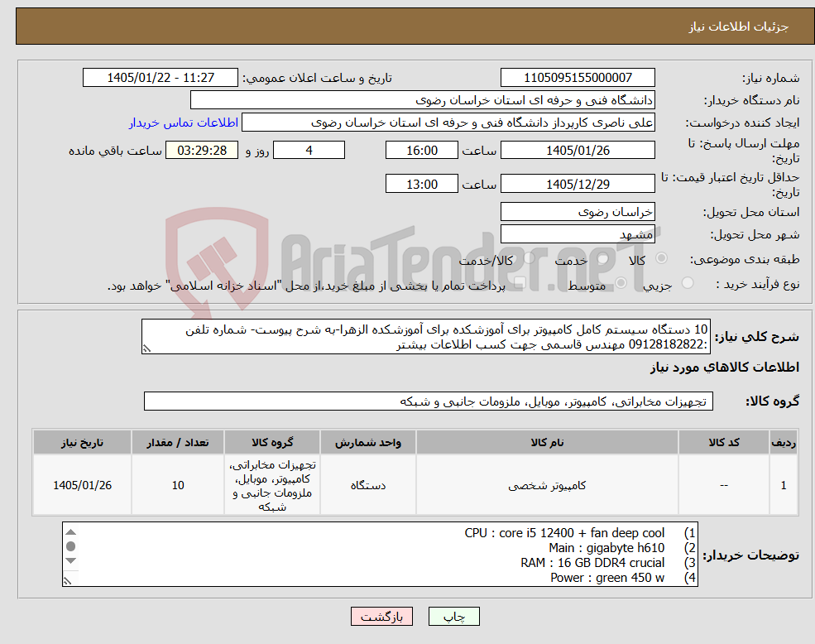Click the price validity date 1405/12/29 field

point(578,184)
